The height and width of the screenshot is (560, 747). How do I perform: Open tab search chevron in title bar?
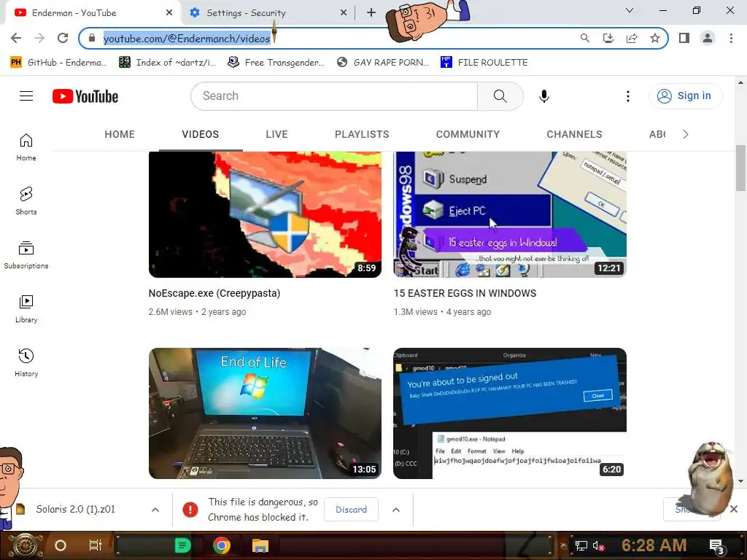click(x=630, y=10)
